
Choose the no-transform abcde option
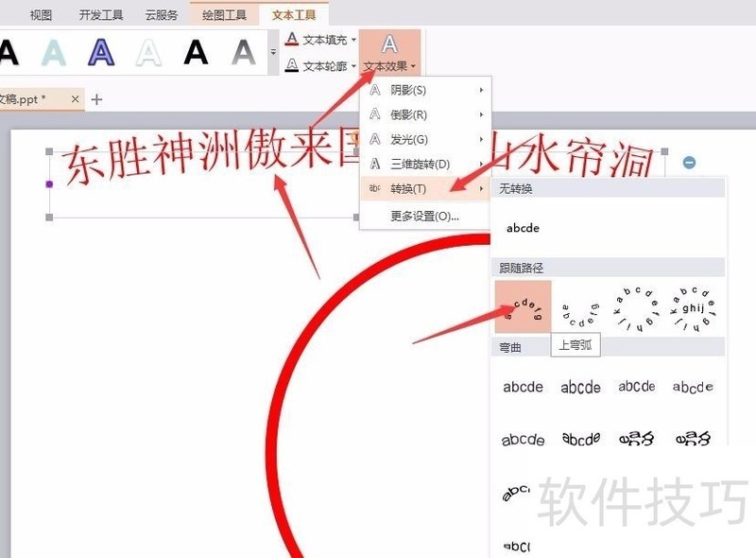click(x=523, y=228)
